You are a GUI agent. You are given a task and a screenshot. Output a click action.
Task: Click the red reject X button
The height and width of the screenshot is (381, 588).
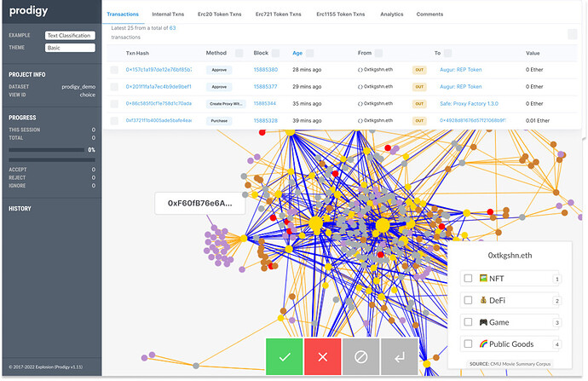pos(322,356)
